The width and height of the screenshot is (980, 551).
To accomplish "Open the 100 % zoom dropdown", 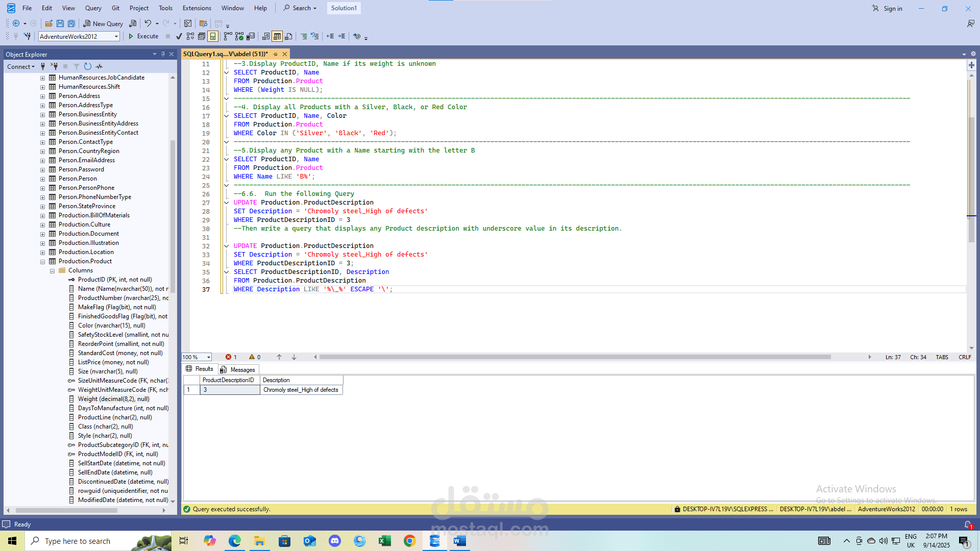I will 209,357.
